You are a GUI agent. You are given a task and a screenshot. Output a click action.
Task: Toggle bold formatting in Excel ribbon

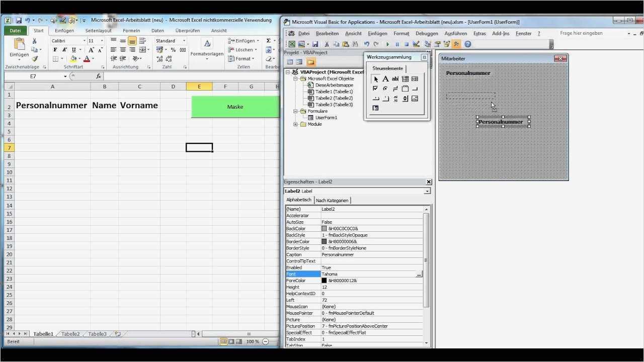click(55, 50)
